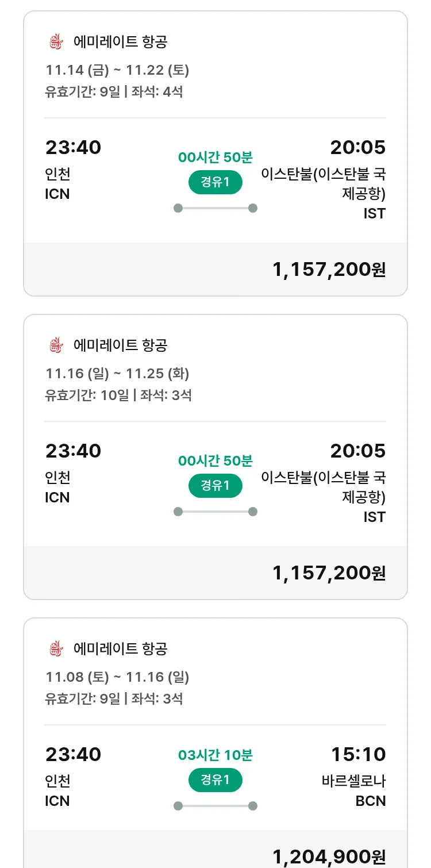Tap the 경유1 badge on the Barcelona flight
This screenshot has width=431, height=868.
click(x=215, y=780)
